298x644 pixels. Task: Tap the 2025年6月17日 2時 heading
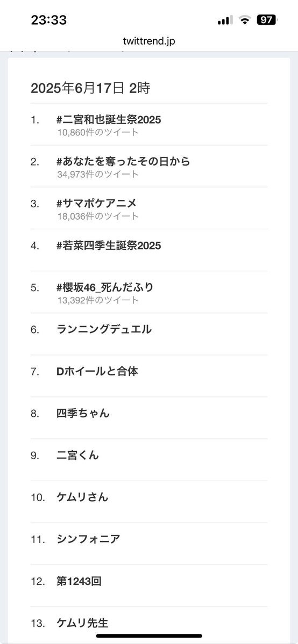(90, 88)
